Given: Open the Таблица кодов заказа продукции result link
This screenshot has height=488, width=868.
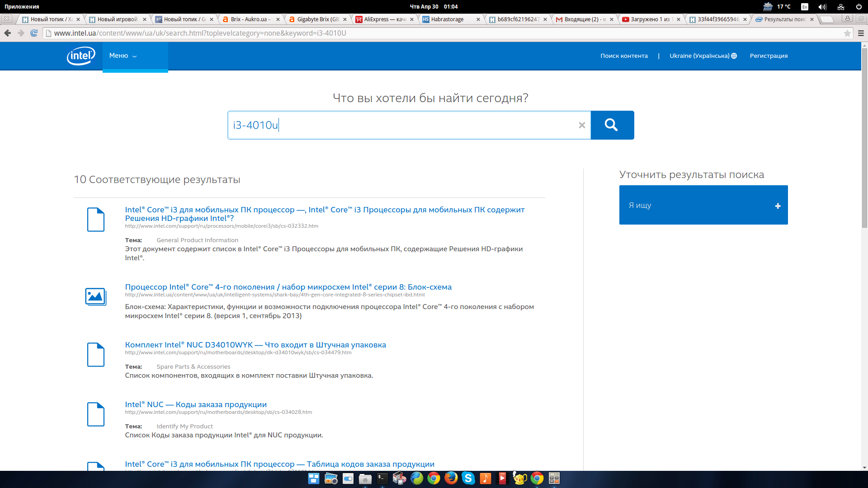Looking at the screenshot, I should point(280,464).
